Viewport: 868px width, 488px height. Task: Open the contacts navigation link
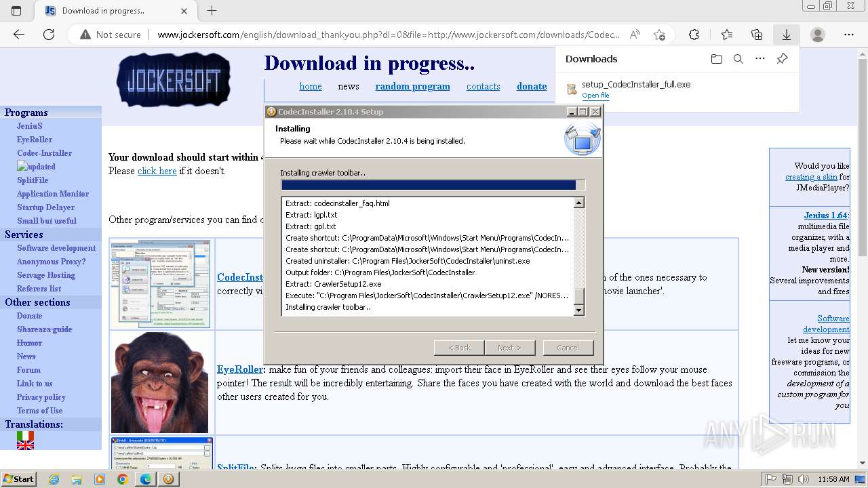pyautogui.click(x=484, y=86)
